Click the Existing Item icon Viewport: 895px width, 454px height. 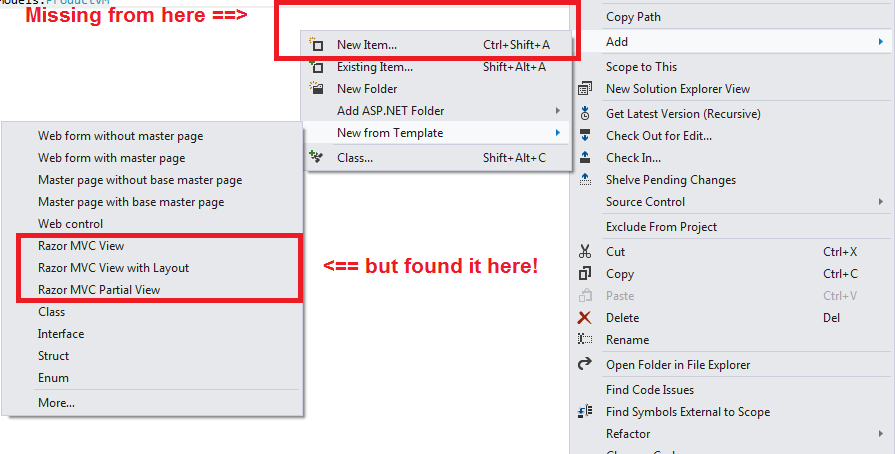coord(316,67)
